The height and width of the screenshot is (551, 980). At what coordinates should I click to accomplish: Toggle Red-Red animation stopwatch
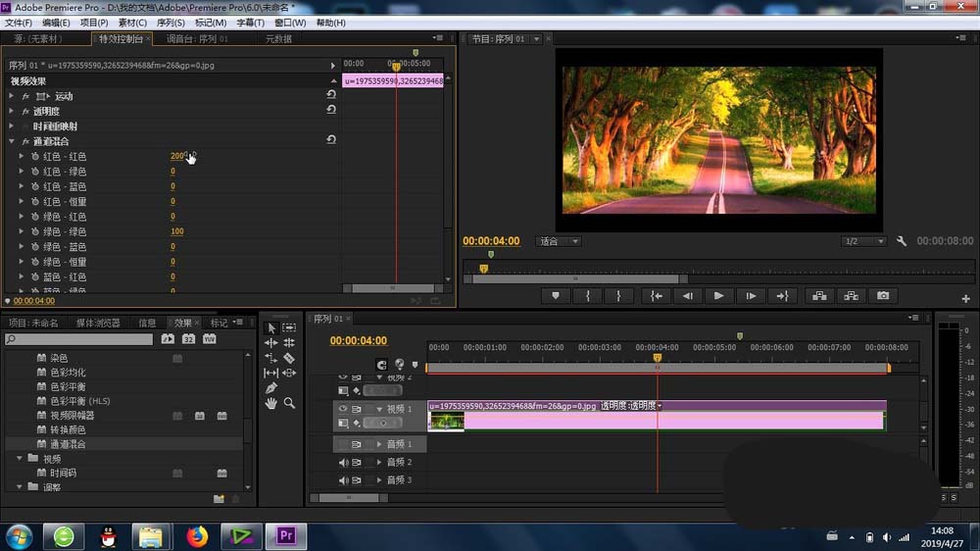[x=35, y=156]
